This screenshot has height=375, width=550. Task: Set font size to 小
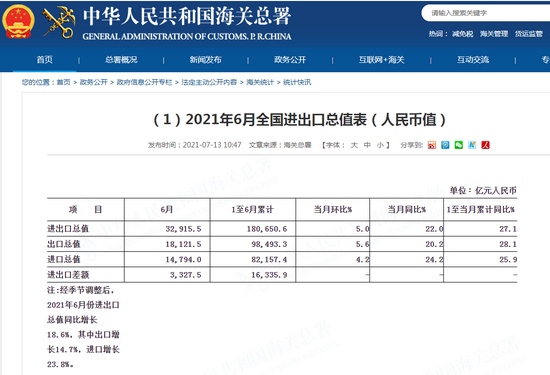tap(380, 145)
